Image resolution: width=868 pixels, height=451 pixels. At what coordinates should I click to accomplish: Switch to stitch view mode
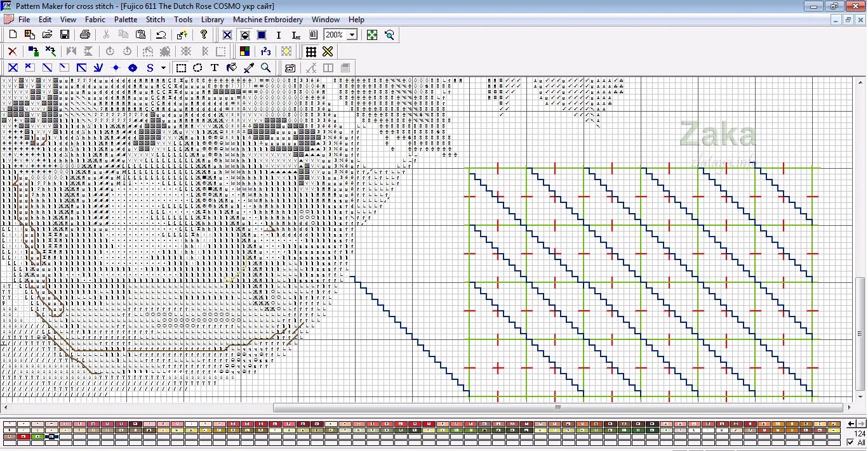(x=227, y=35)
